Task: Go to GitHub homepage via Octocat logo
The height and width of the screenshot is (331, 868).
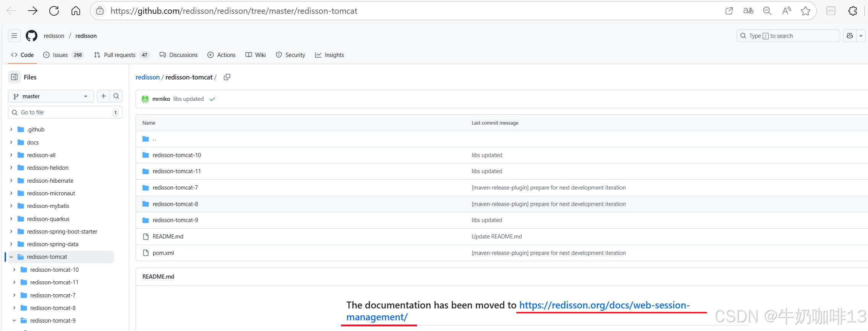Action: pos(31,36)
